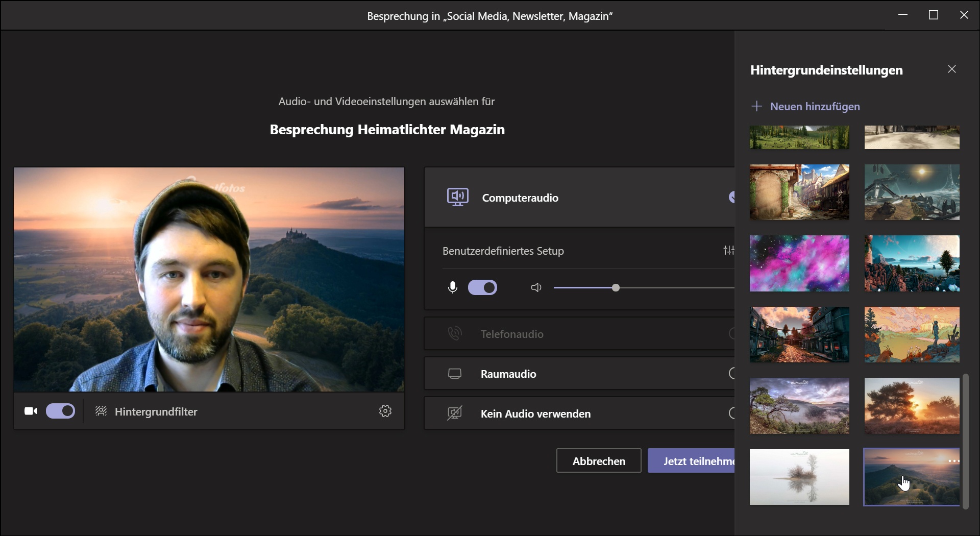Screen dimensions: 980x536
Task: Select the misty white lake background
Action: point(799,477)
